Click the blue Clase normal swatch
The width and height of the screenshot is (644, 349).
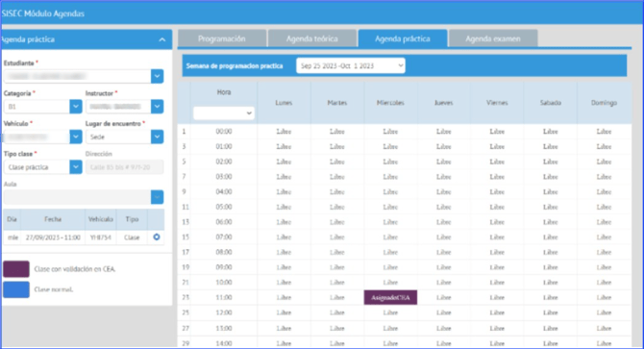click(x=16, y=289)
